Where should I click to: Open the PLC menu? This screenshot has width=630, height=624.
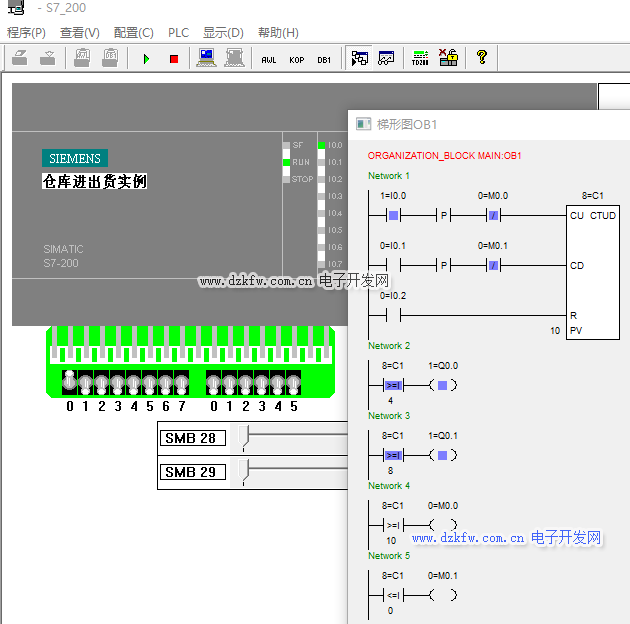(x=178, y=32)
